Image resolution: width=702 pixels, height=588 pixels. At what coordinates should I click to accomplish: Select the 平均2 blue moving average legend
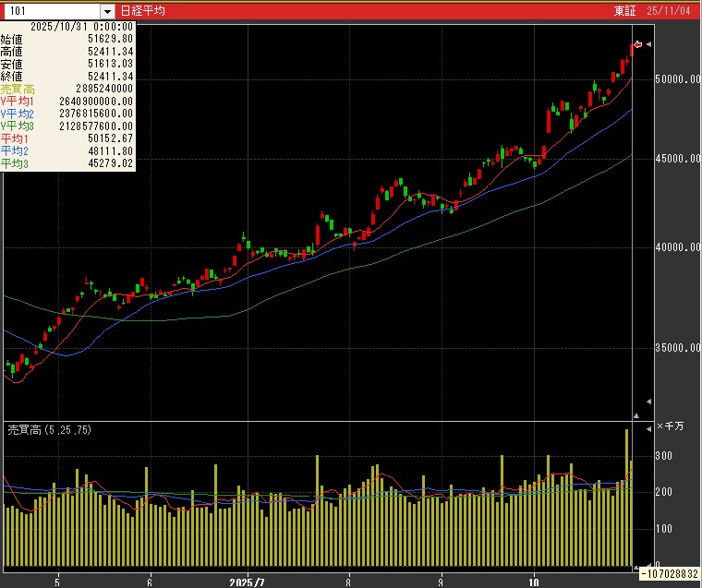tap(14, 150)
